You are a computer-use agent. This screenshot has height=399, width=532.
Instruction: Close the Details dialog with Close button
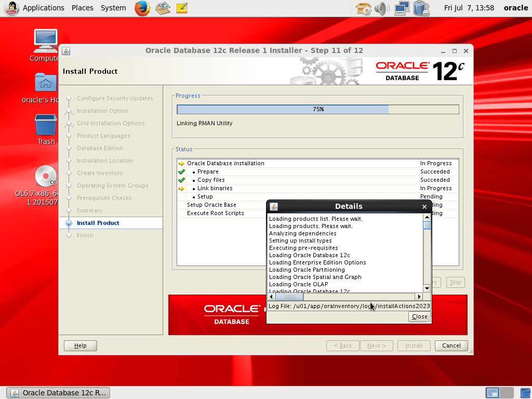419,316
